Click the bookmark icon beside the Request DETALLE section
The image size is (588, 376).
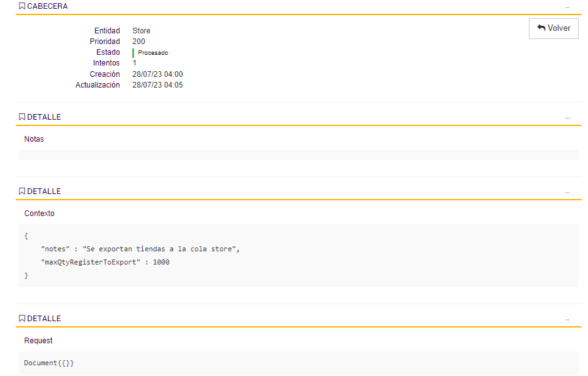tap(22, 318)
